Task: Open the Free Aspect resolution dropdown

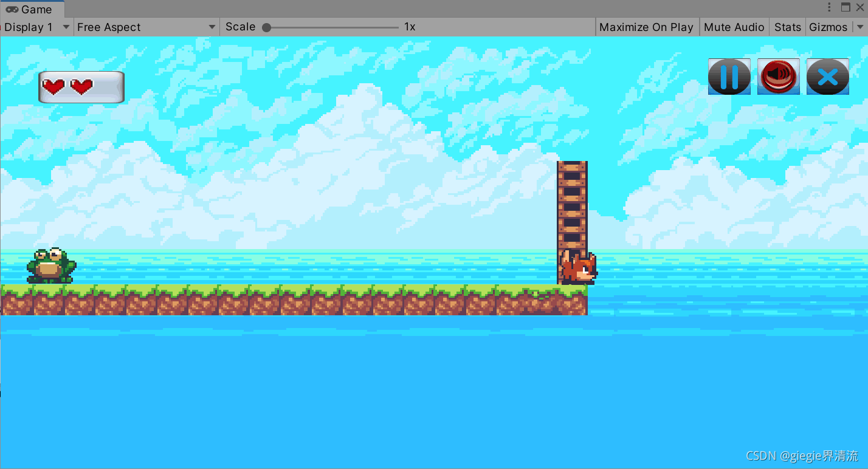Action: click(146, 27)
